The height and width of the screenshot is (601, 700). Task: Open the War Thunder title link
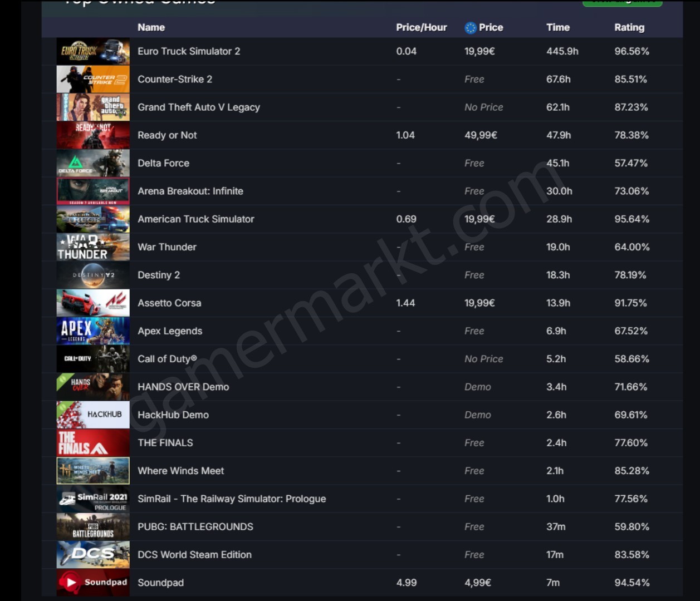[167, 247]
